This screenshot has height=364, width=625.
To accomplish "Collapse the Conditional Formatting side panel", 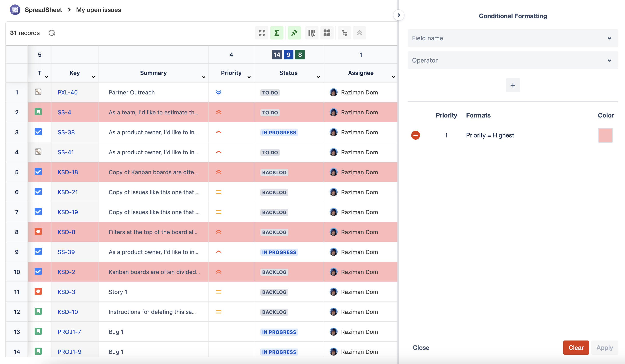I will coord(399,15).
